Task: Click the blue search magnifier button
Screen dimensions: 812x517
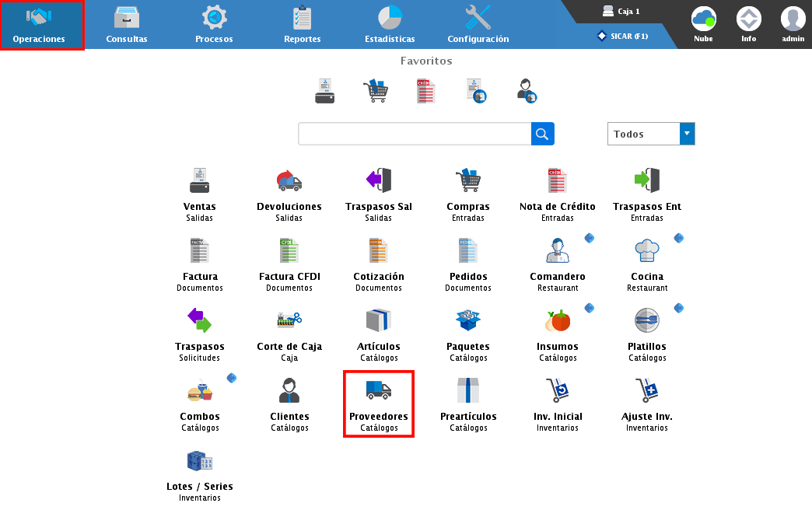Action: [543, 134]
